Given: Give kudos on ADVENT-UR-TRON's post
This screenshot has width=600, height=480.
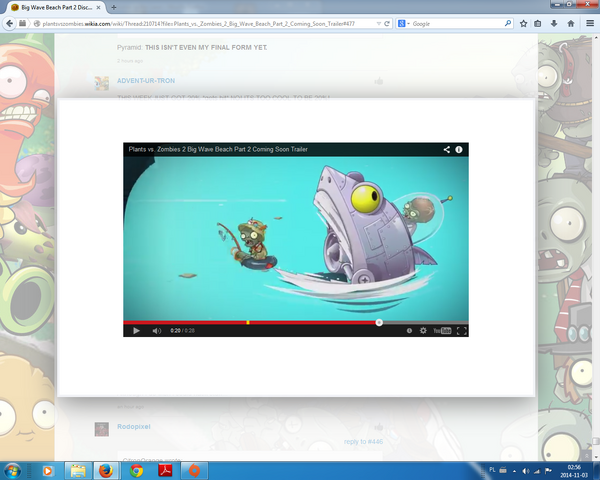Looking at the screenshot, I should (379, 81).
